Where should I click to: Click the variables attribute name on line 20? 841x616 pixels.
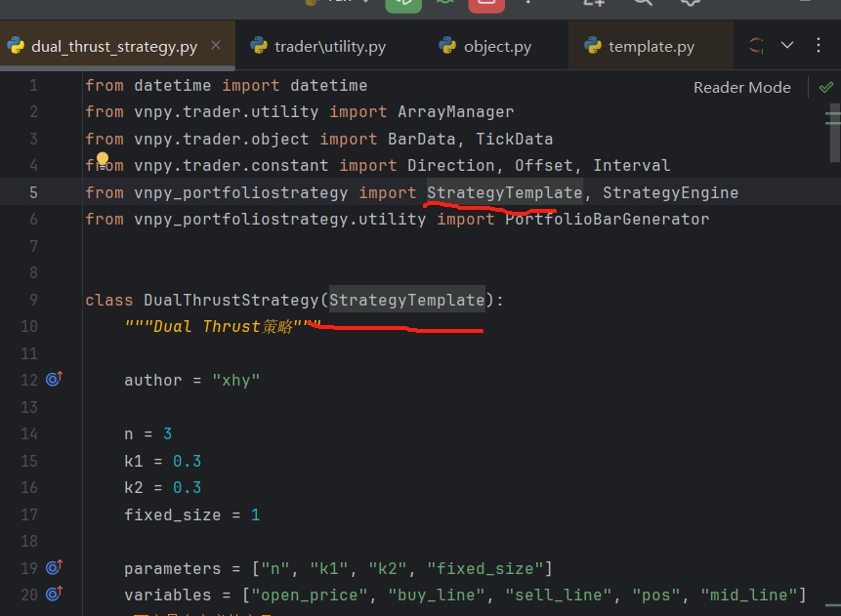[x=168, y=595]
